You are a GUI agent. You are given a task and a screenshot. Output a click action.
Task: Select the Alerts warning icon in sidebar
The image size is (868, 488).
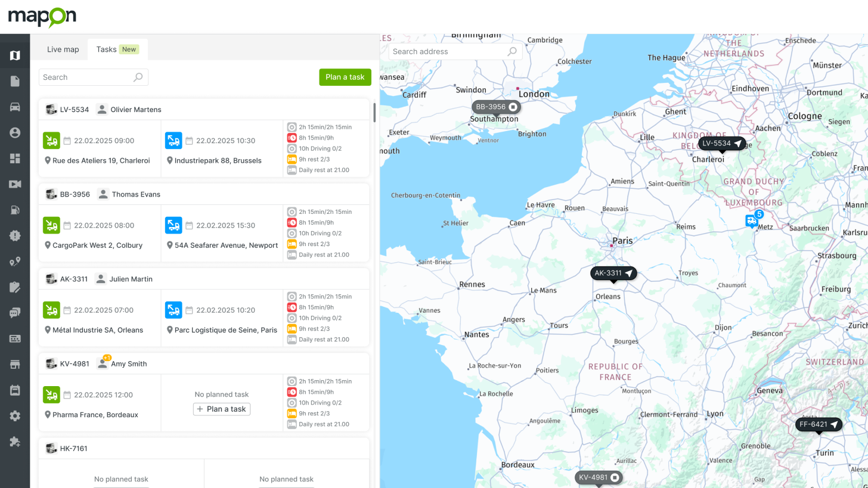14,235
